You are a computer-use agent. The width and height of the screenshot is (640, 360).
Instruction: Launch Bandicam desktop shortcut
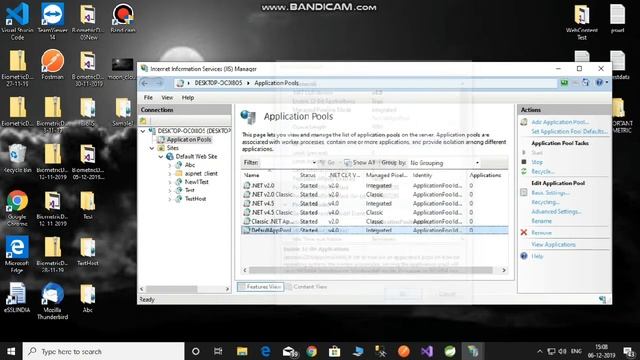tap(122, 18)
